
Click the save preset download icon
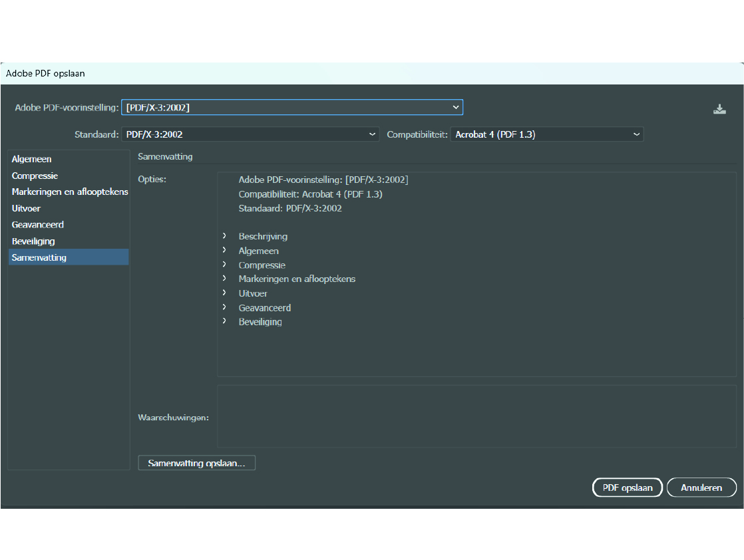click(x=719, y=109)
